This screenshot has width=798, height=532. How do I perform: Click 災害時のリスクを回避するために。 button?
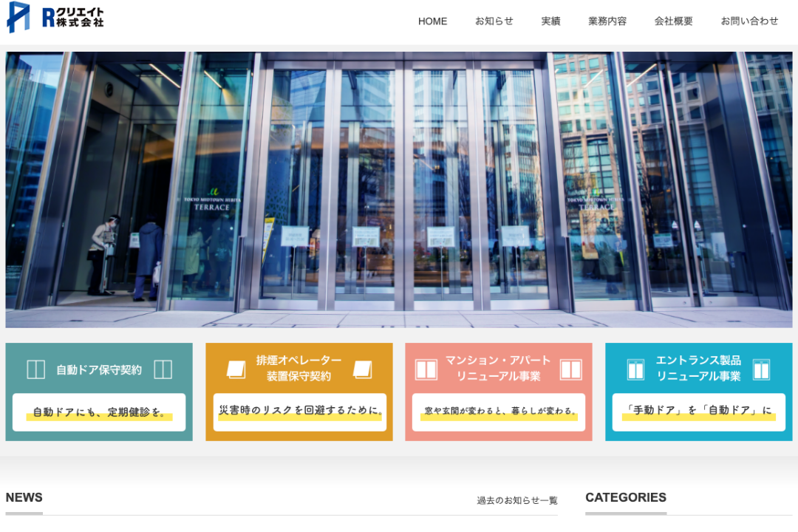(299, 411)
